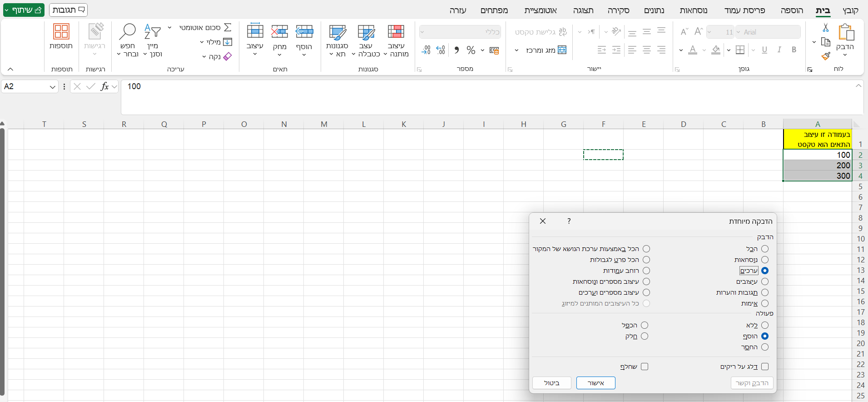Switch to the Insert (הוספה) tab
Viewport: 868px width, 402px height.
(x=792, y=10)
